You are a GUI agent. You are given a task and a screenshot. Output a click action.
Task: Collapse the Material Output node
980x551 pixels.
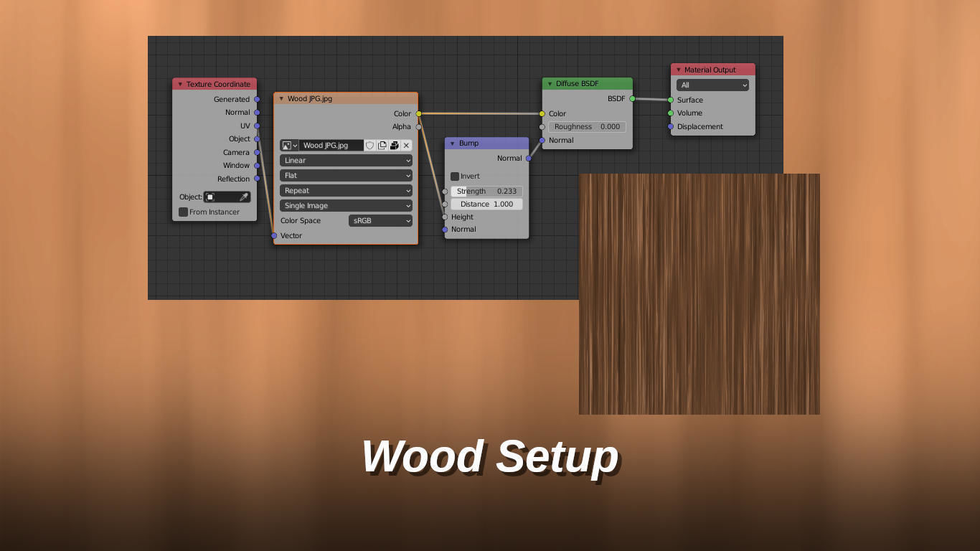click(x=678, y=70)
